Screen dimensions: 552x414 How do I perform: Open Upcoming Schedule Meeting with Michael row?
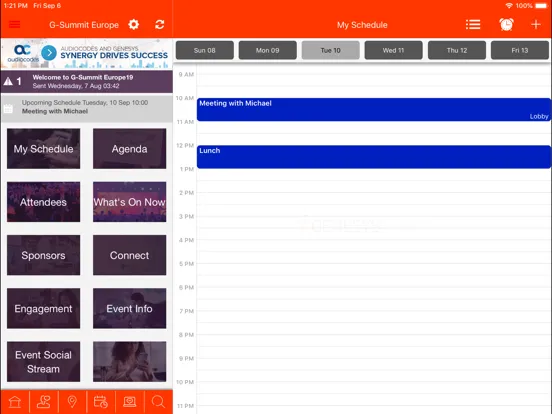tap(87, 108)
